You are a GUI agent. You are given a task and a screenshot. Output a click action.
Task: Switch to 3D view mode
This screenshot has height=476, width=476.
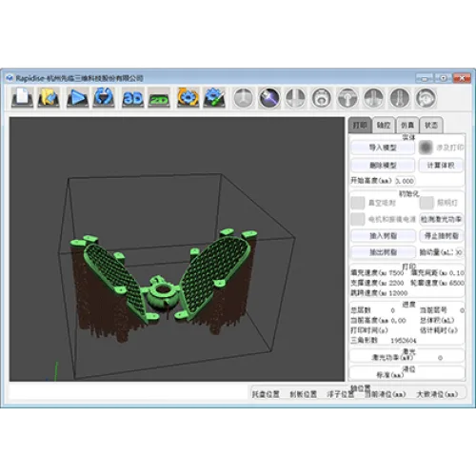tap(133, 97)
